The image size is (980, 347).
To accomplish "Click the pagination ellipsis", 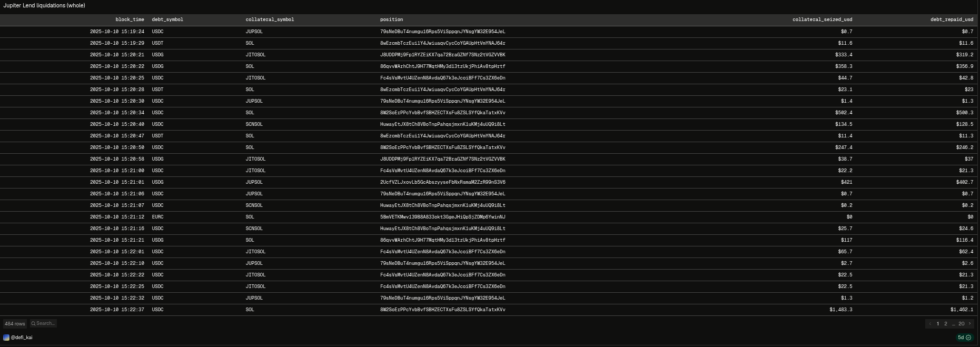I will pyautogui.click(x=954, y=324).
